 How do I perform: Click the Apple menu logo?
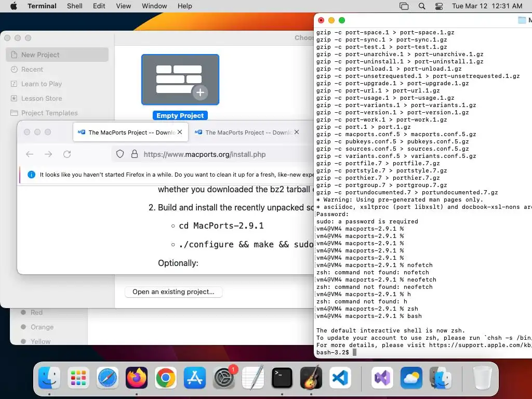(x=14, y=6)
